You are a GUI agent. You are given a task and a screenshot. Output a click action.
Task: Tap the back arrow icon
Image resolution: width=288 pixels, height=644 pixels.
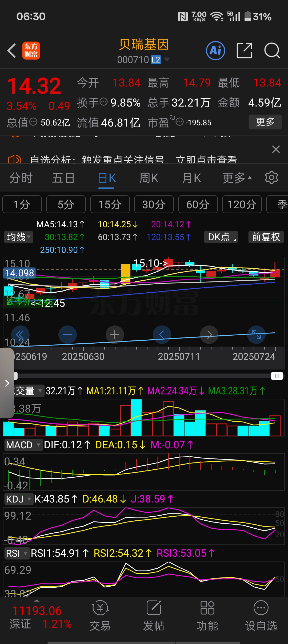[x=12, y=50]
